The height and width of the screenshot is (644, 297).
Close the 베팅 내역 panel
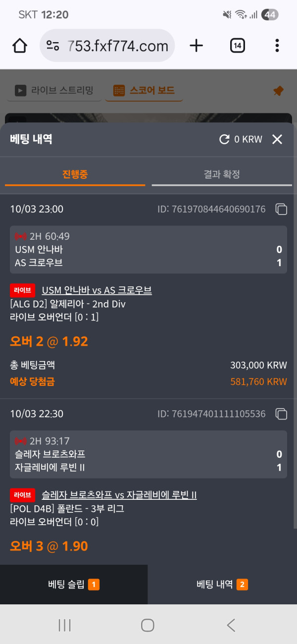[277, 140]
